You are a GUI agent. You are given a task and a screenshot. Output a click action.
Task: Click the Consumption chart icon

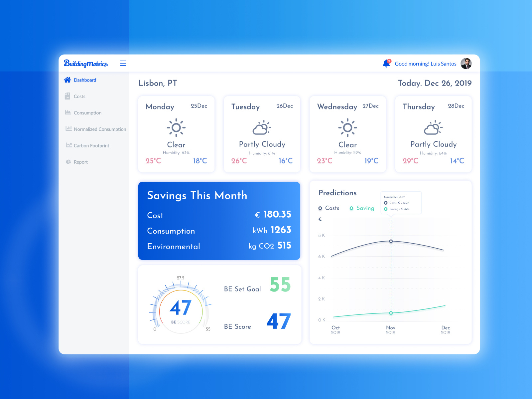click(x=67, y=112)
